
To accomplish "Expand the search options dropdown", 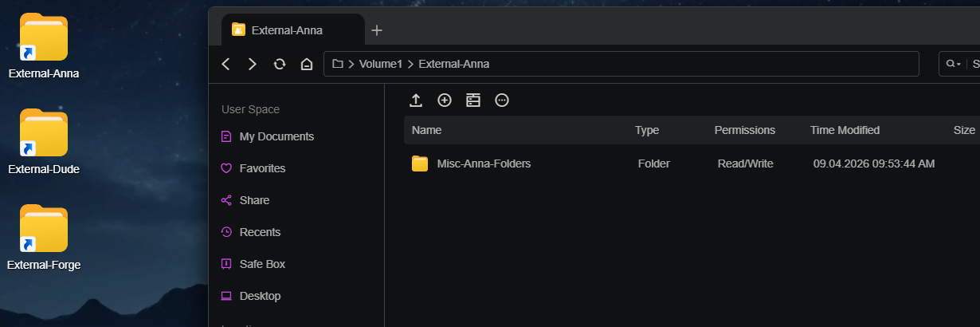I will [x=954, y=64].
